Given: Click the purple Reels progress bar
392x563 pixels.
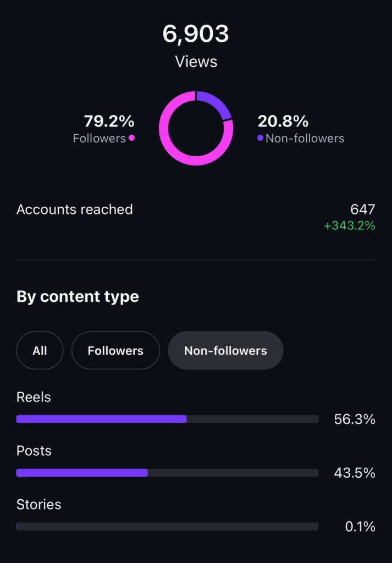Looking at the screenshot, I should (102, 419).
